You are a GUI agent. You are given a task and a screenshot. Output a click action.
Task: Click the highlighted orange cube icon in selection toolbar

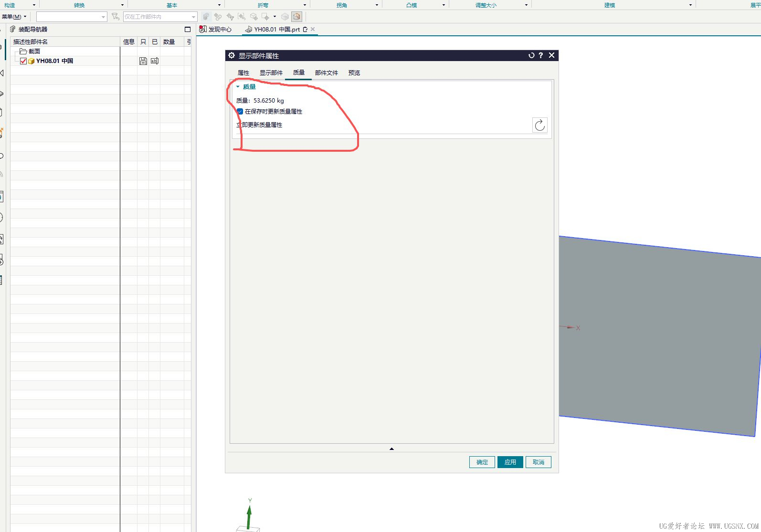(x=297, y=17)
